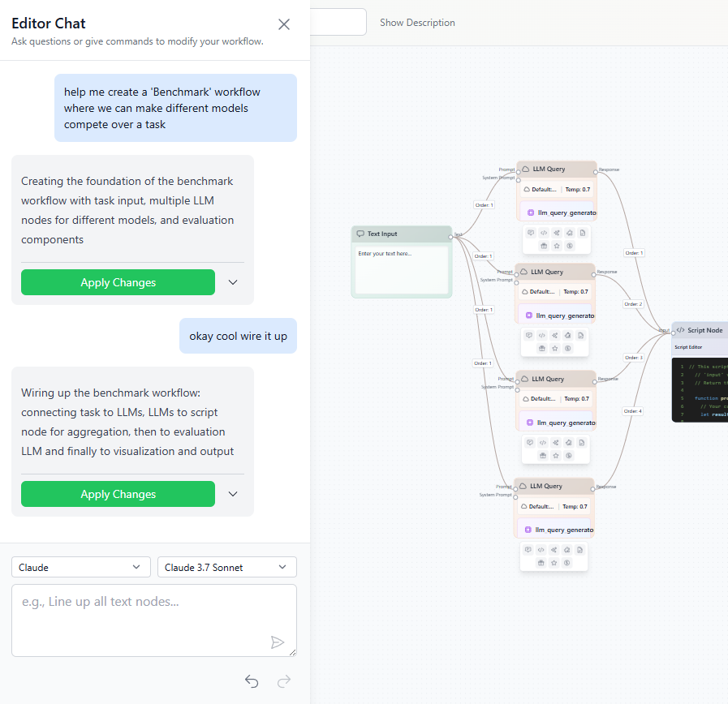The height and width of the screenshot is (704, 728).
Task: Click the share/network icon in an LLM Query toolbar
Action: pos(557,233)
